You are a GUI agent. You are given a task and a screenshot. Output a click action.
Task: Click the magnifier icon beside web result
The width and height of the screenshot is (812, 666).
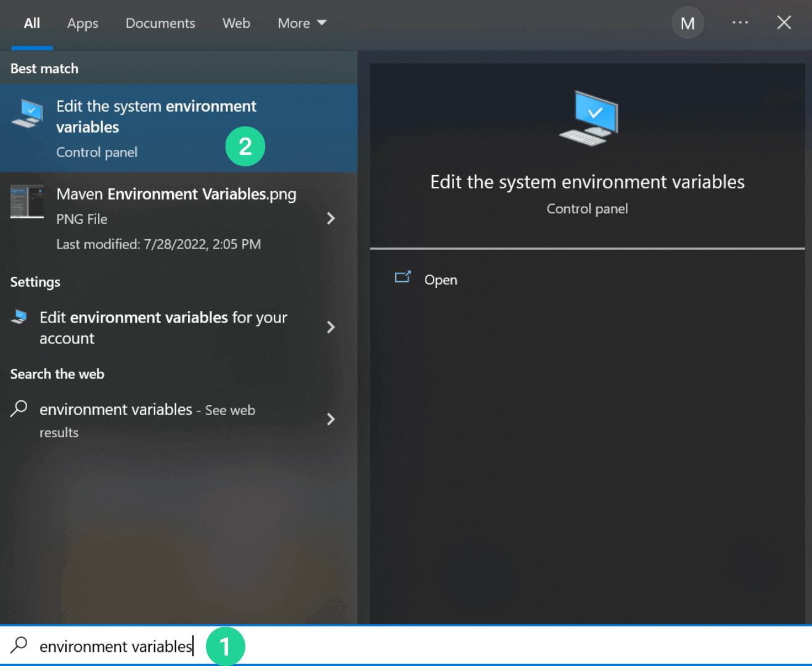click(19, 408)
